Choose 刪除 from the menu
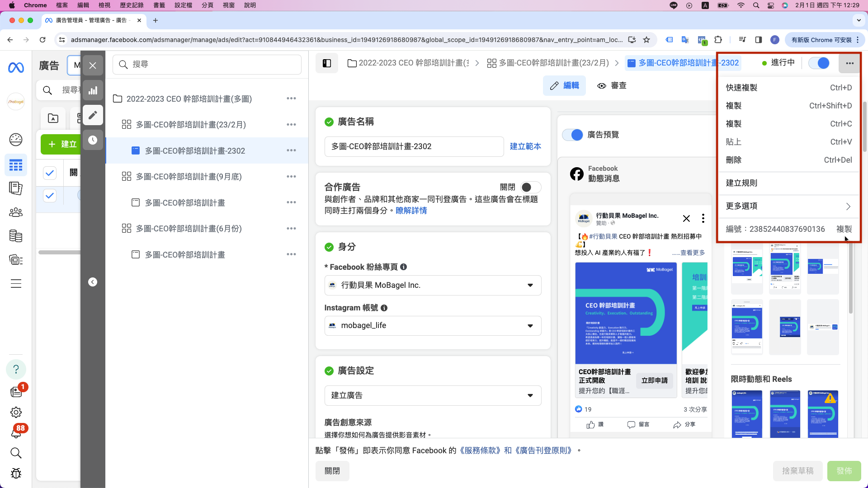The image size is (868, 488). 788,160
